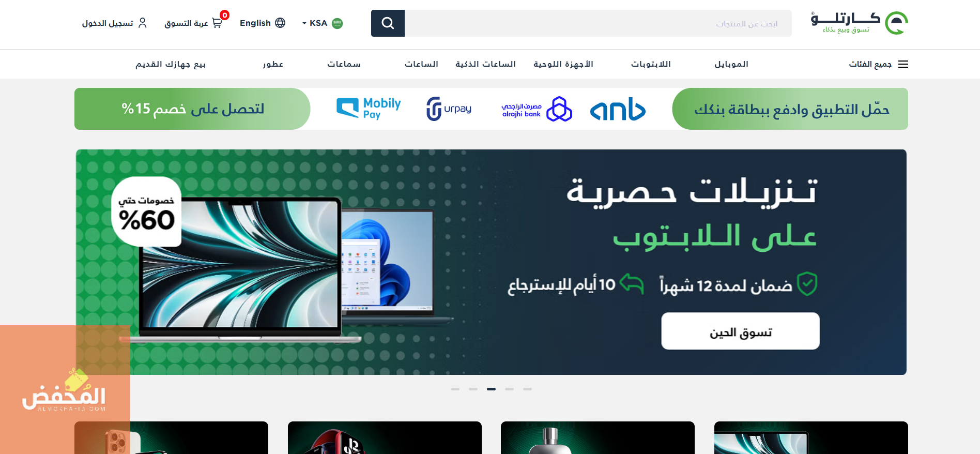
Task: Click the Cartlow logo
Action: tap(859, 23)
